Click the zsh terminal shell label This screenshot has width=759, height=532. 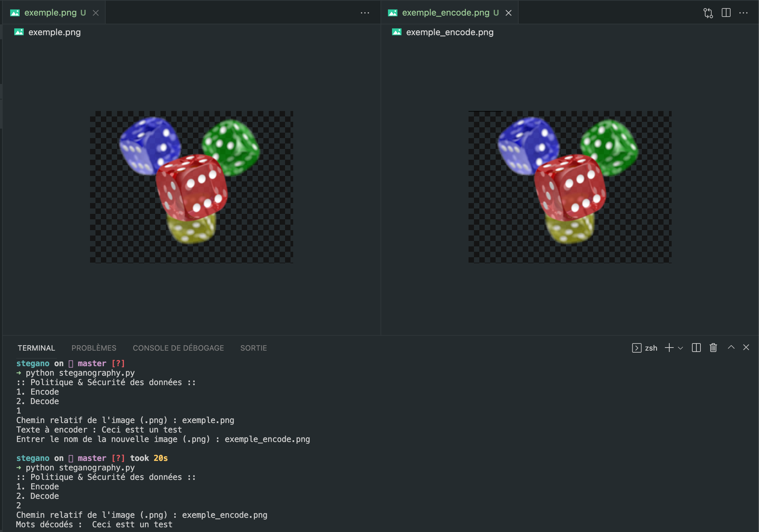651,348
